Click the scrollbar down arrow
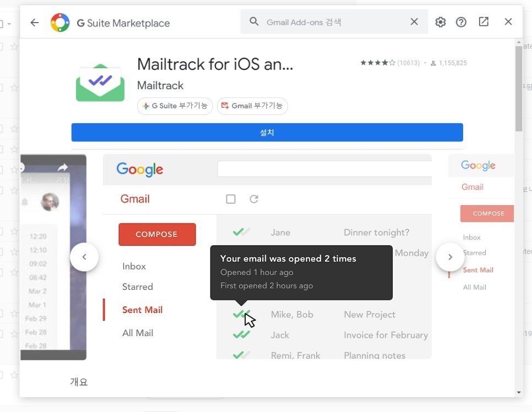 pyautogui.click(x=518, y=392)
